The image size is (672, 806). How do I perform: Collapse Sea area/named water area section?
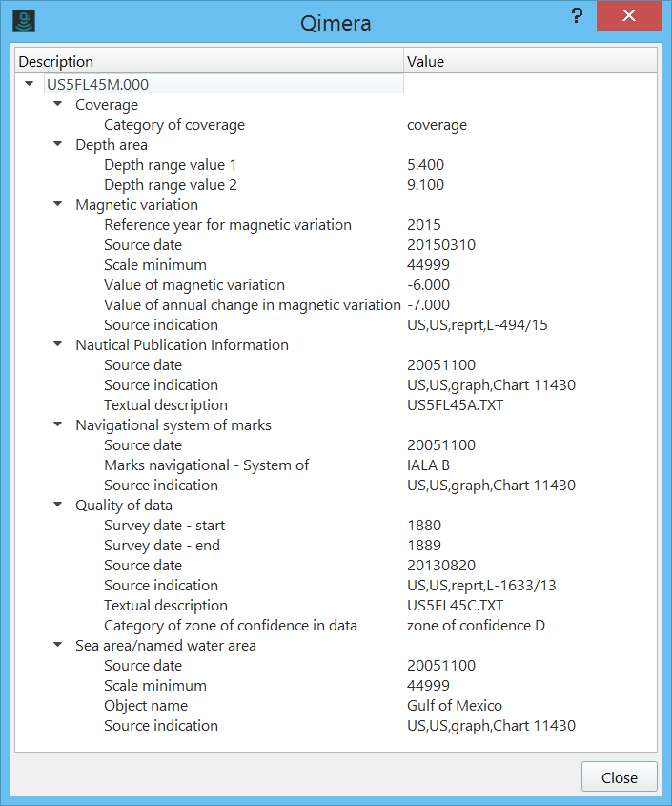[58, 645]
